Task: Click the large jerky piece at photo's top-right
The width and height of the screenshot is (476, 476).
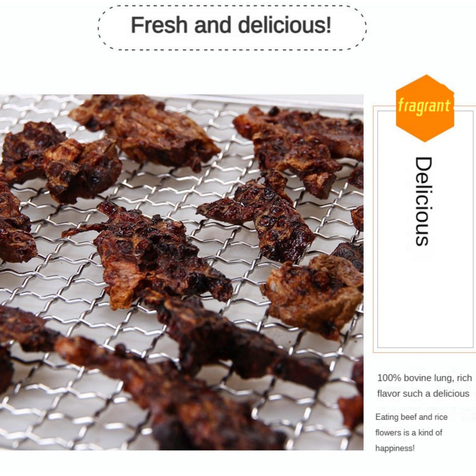Action: (x=298, y=148)
